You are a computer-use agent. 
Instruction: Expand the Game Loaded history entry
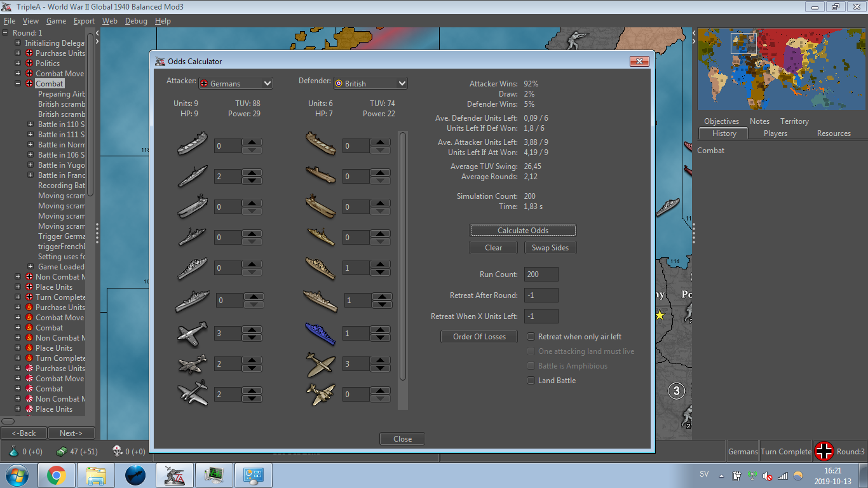tap(31, 267)
